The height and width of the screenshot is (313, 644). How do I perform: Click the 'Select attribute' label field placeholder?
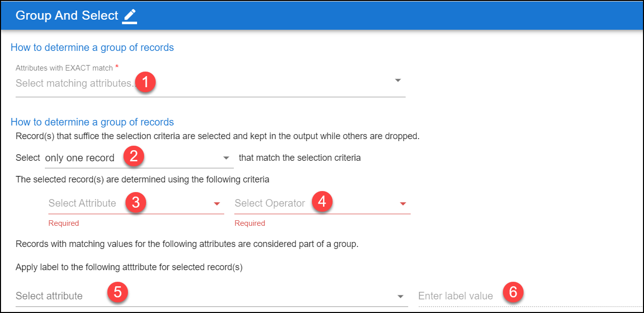point(49,296)
